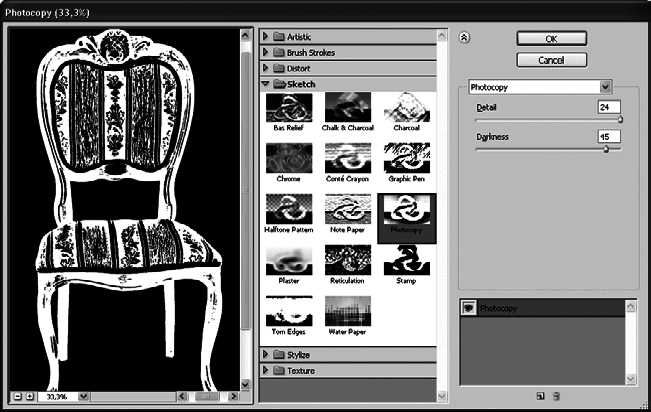Image resolution: width=651 pixels, height=412 pixels.
Task: Expand the Artistic filter folder
Action: [x=265, y=37]
